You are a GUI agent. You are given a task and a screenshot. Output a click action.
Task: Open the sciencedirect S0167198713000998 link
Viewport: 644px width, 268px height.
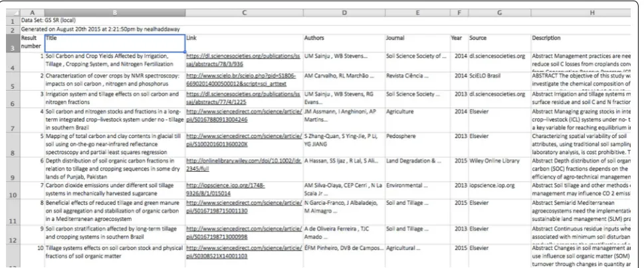pyautogui.click(x=244, y=233)
